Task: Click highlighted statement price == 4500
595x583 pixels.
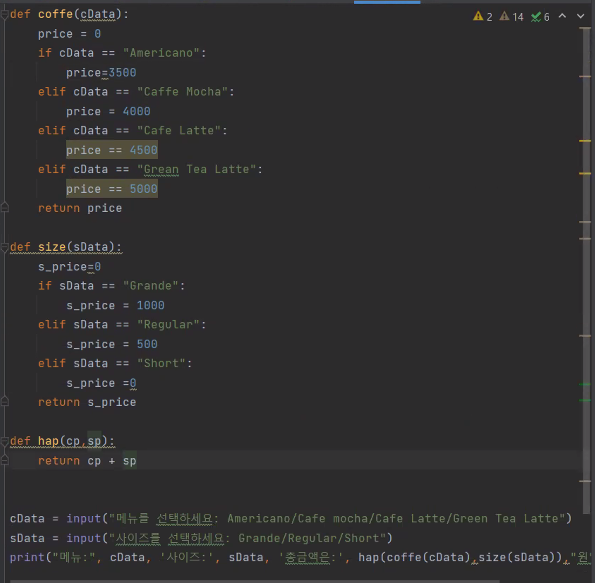Action: pyautogui.click(x=112, y=150)
